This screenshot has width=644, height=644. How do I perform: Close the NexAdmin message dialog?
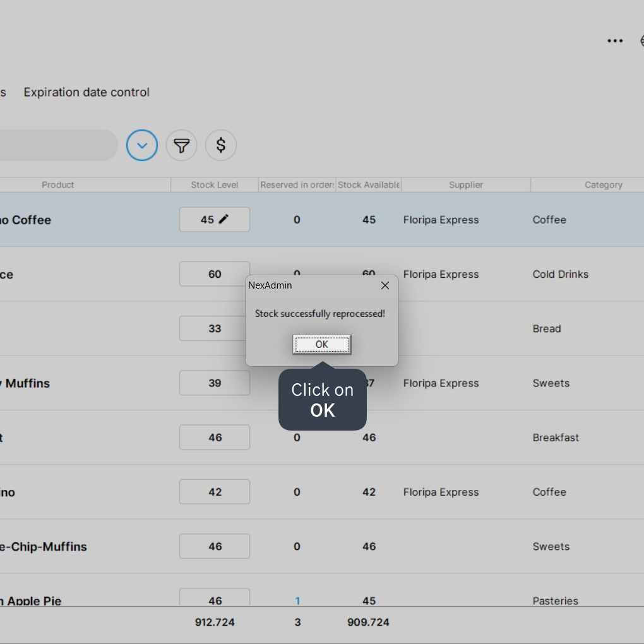coord(385,285)
